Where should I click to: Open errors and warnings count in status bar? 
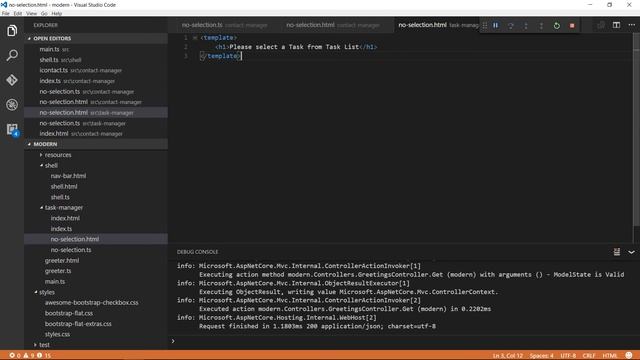[30, 356]
